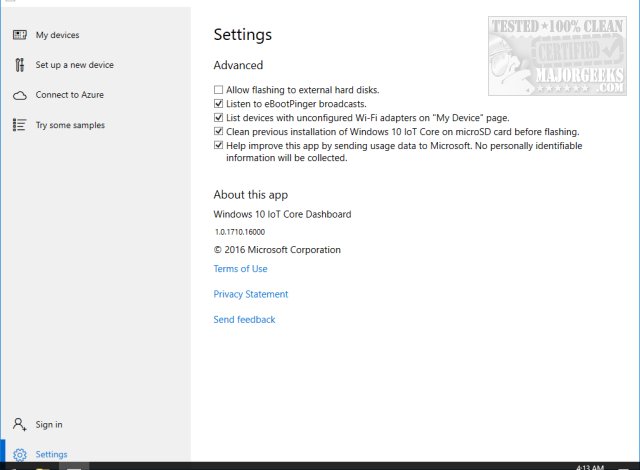Click the Try some samples list icon
Screen dimensions: 640x470
pos(19,125)
